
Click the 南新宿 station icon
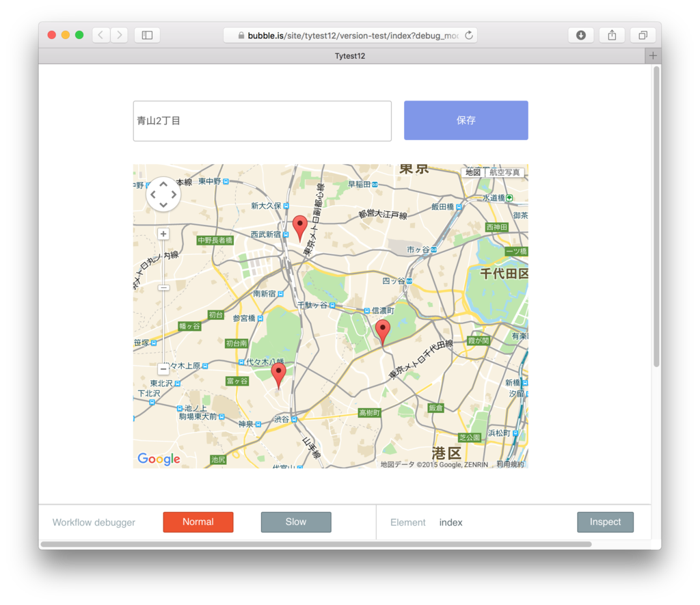point(281,294)
